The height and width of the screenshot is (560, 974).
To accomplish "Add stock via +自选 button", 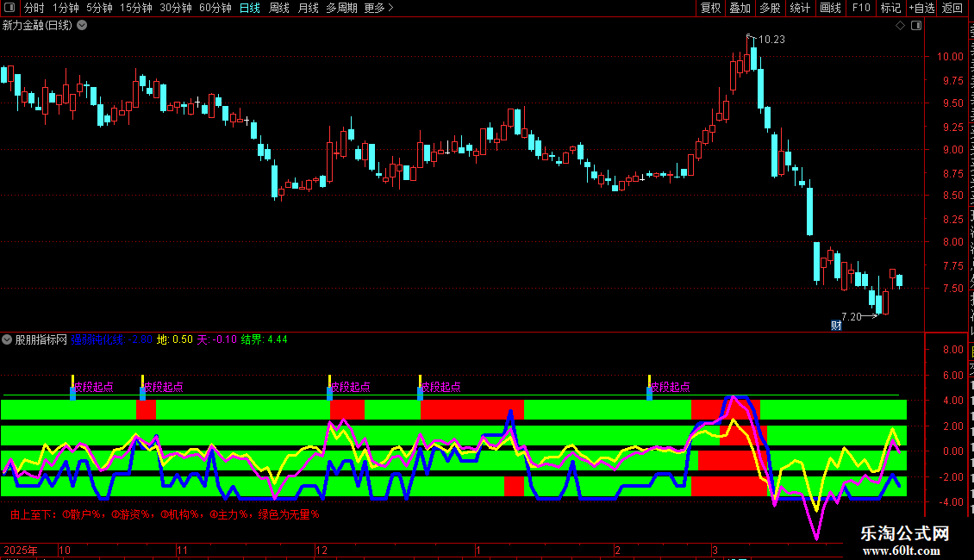I will 921,8.
